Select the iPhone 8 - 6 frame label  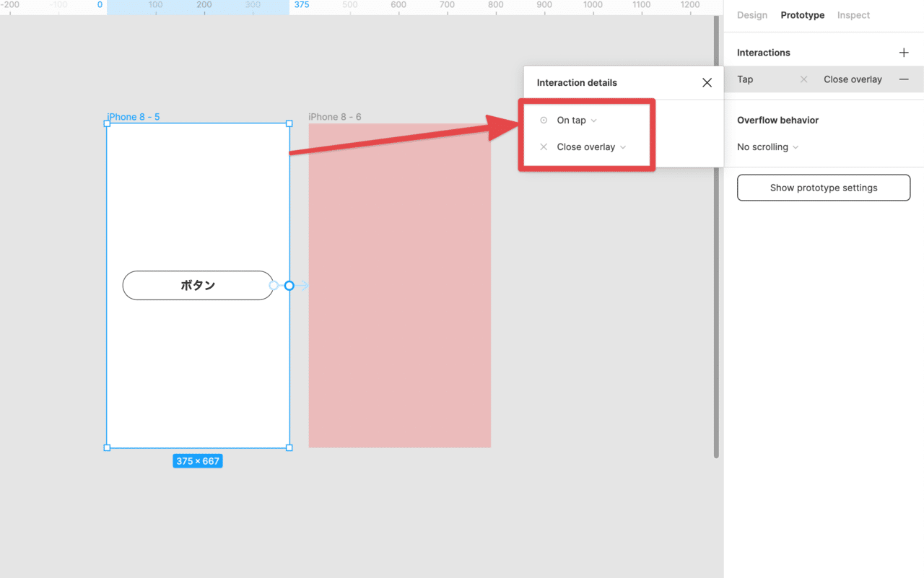pyautogui.click(x=335, y=117)
